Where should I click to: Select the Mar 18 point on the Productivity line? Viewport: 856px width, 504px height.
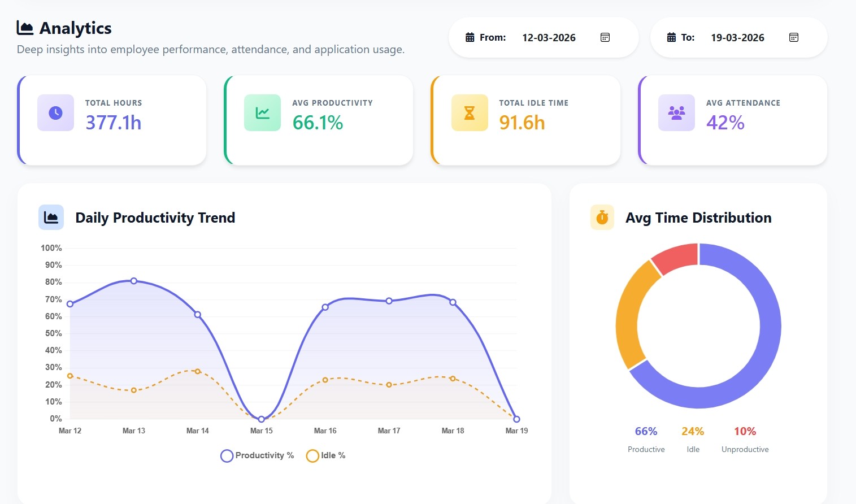pos(453,302)
